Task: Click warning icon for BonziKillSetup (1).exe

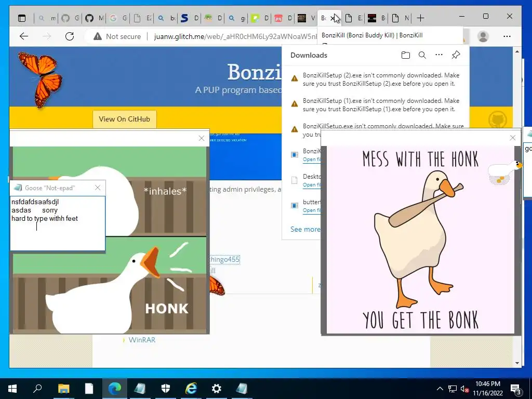Action: [x=295, y=104]
